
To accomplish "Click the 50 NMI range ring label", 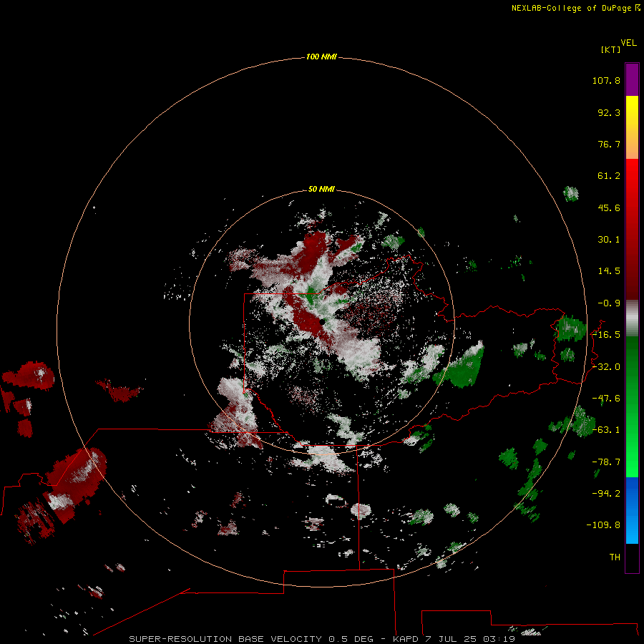I will point(321,189).
